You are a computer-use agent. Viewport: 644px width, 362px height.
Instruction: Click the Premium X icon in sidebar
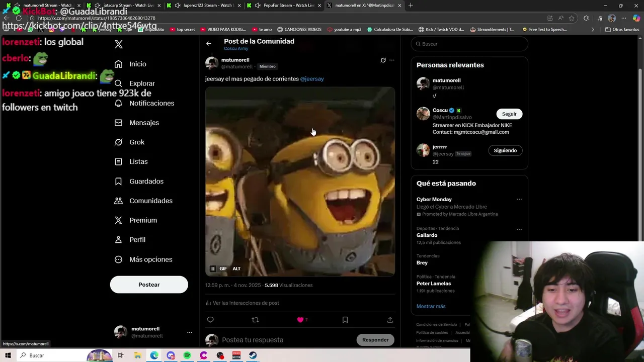(118, 220)
